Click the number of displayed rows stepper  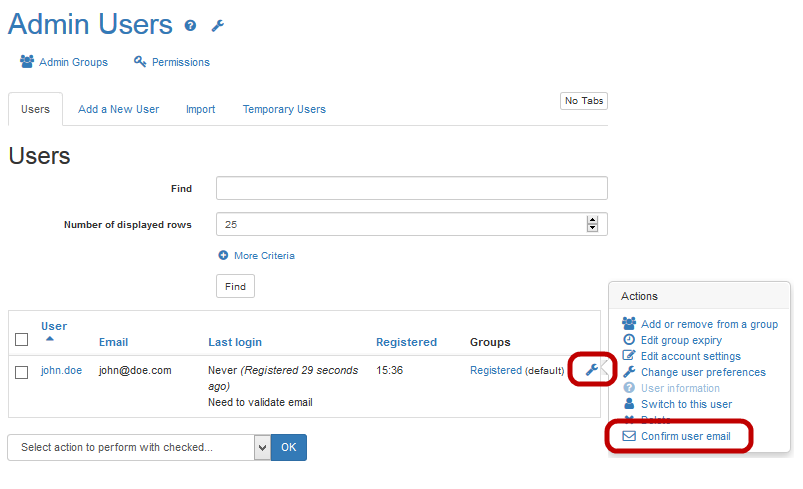[x=592, y=224]
